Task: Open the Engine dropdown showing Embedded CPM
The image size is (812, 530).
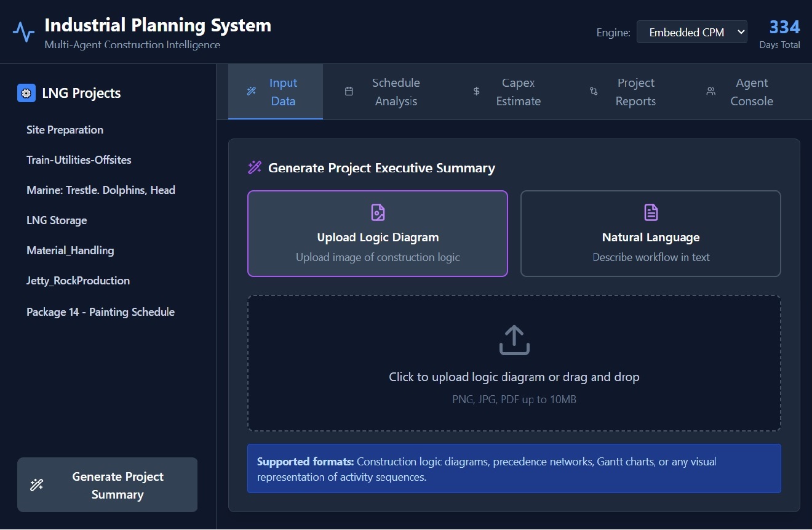Action: [691, 33]
